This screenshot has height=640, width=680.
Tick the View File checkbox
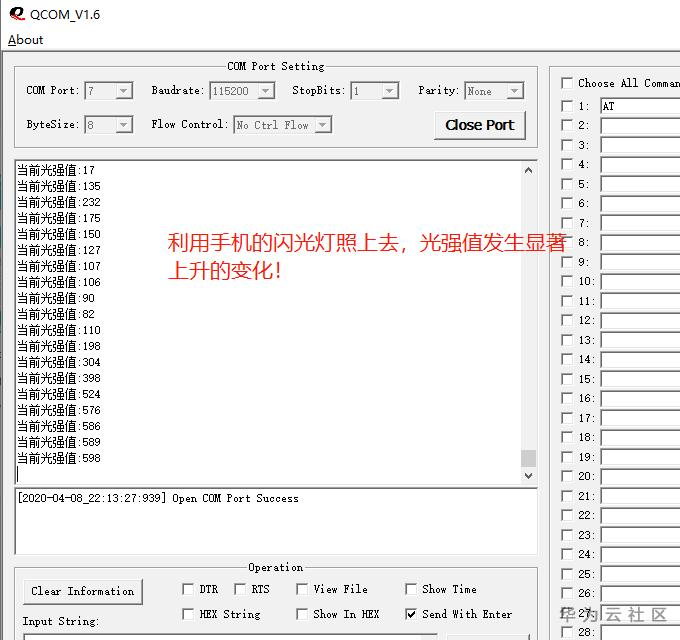[302, 589]
